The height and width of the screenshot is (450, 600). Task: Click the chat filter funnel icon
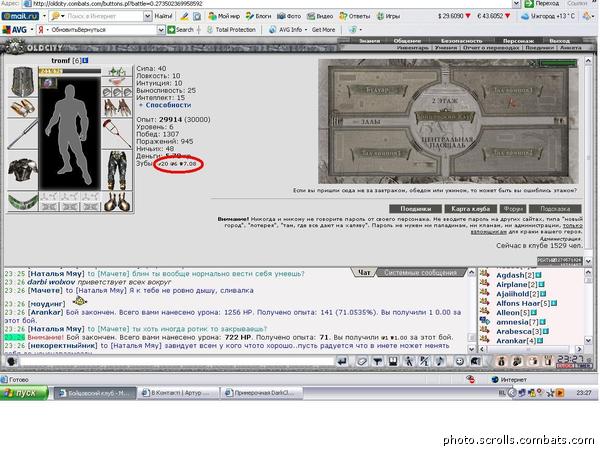pos(377,361)
